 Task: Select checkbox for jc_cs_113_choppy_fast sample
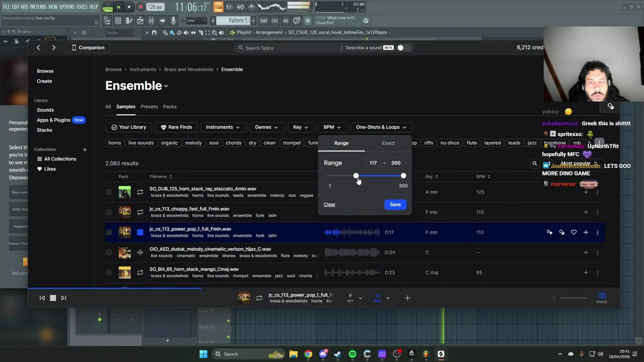(109, 212)
